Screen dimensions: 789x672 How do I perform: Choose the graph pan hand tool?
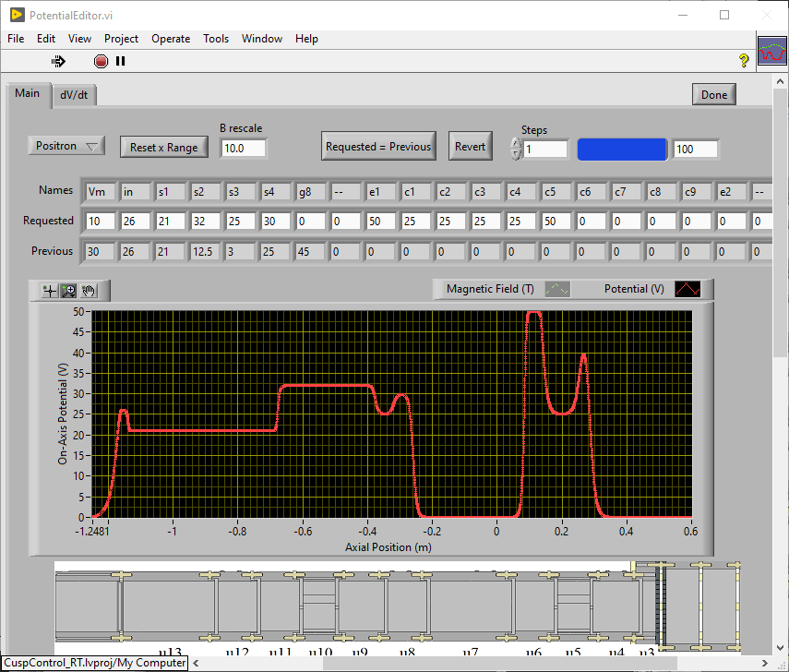[x=90, y=290]
